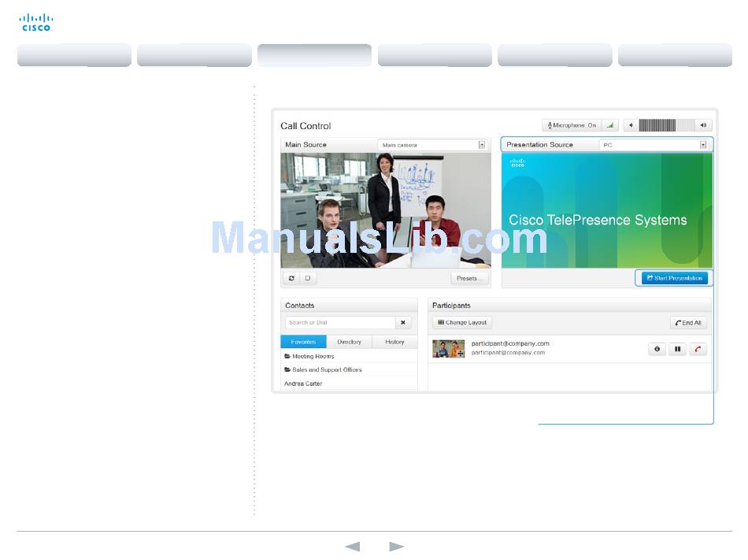Focus the Search or Dial field
The height and width of the screenshot is (560, 748).
(340, 323)
